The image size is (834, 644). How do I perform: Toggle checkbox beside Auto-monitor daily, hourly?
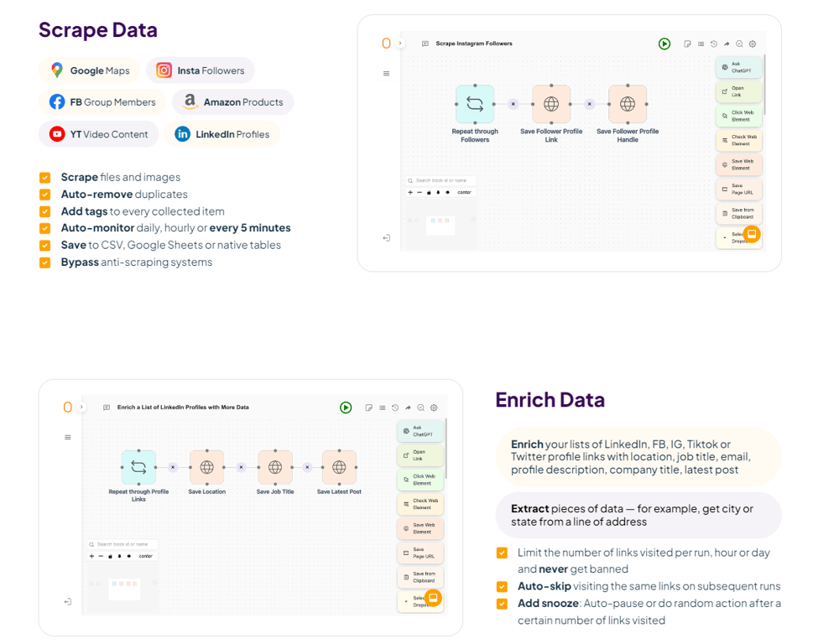tap(45, 229)
